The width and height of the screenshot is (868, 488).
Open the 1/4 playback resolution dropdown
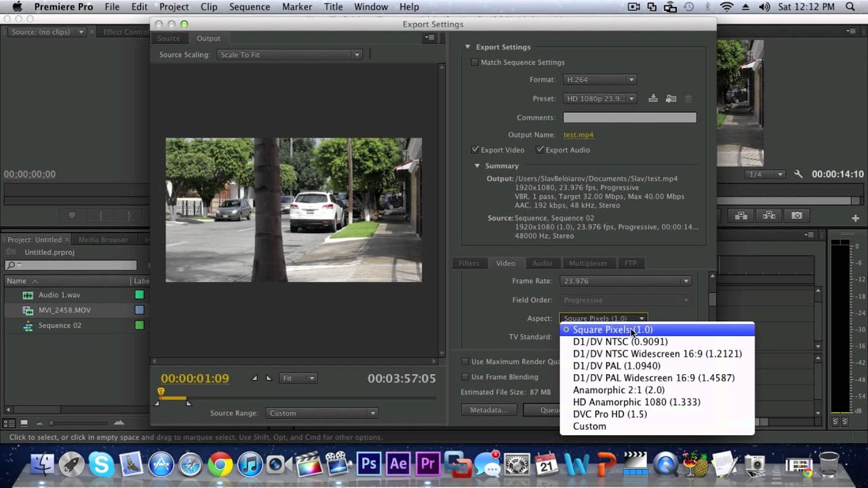[x=765, y=174]
